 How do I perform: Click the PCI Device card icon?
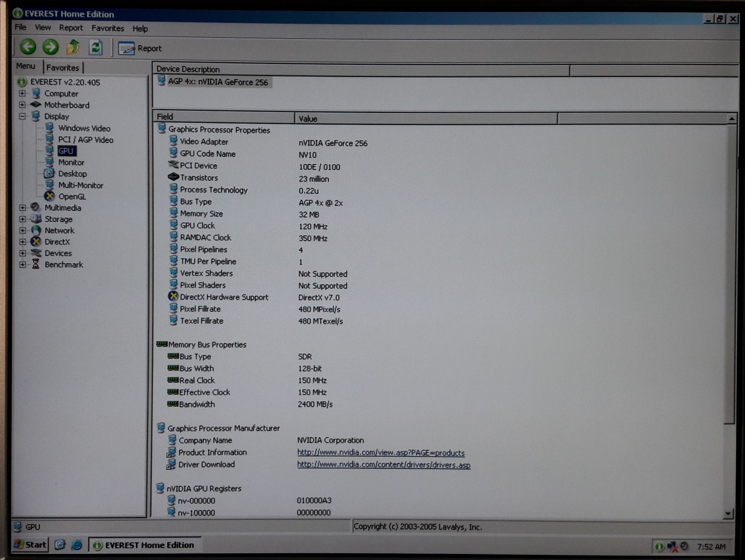[x=173, y=165]
